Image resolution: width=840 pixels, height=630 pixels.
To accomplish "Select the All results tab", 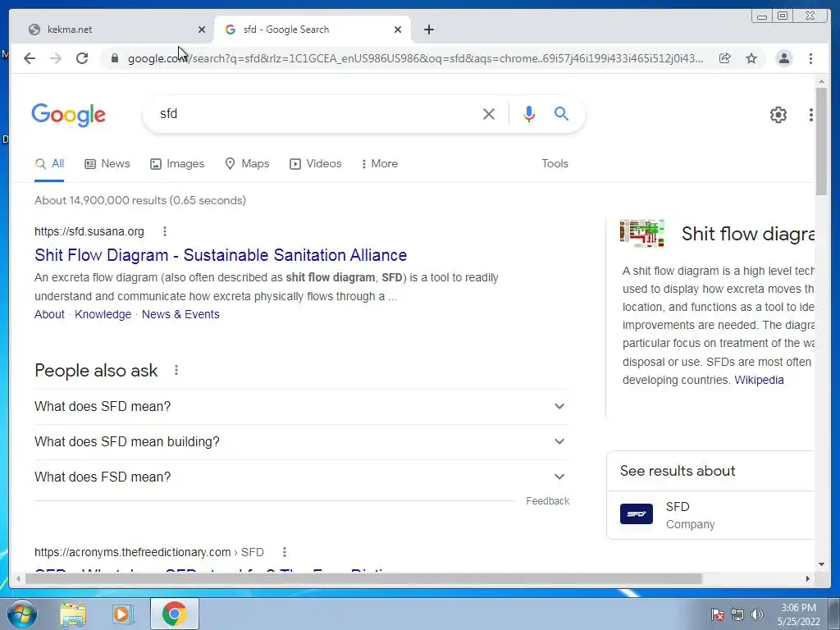I will (49, 164).
